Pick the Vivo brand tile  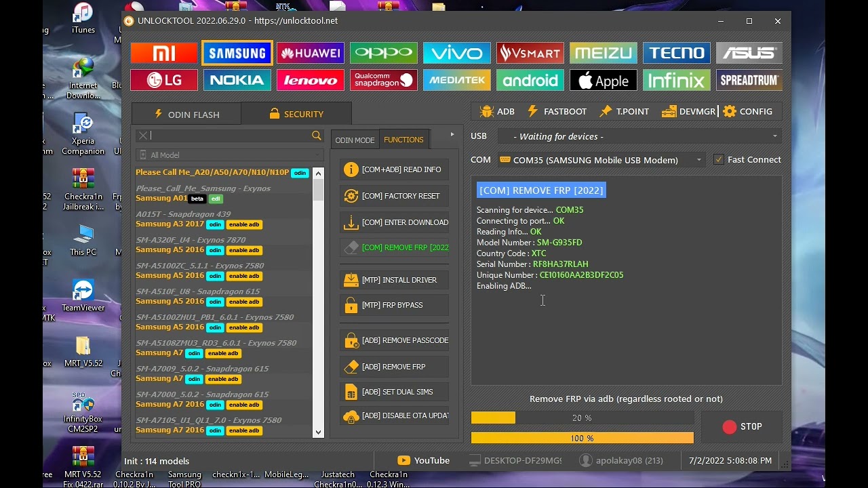pyautogui.click(x=457, y=53)
